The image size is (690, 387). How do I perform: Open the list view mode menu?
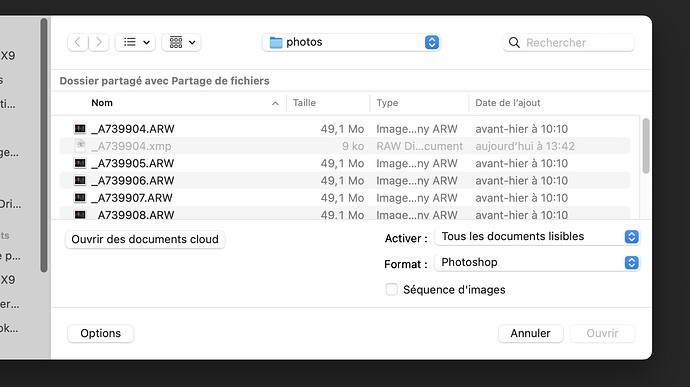(x=136, y=42)
